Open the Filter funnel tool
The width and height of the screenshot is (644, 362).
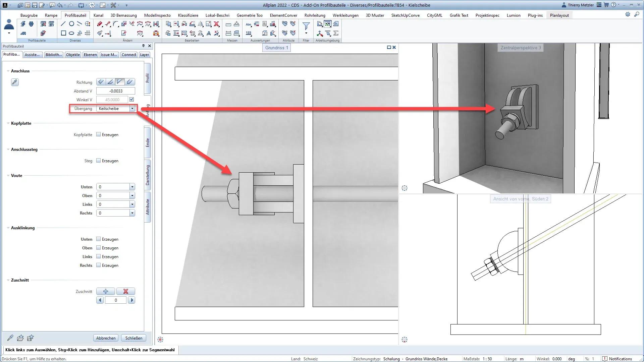(x=306, y=26)
